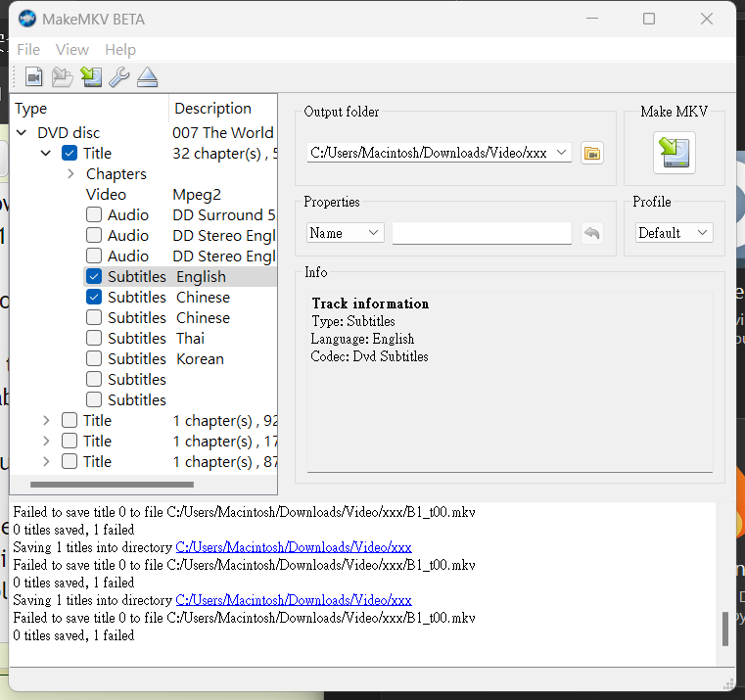The image size is (745, 700).
Task: Check the last unlabeled Subtitles checkbox
Action: click(x=94, y=399)
